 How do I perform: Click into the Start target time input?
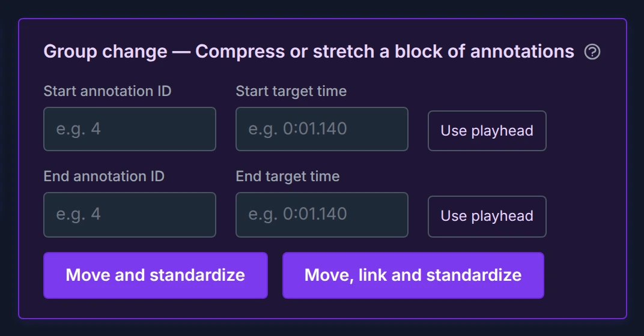(x=322, y=129)
